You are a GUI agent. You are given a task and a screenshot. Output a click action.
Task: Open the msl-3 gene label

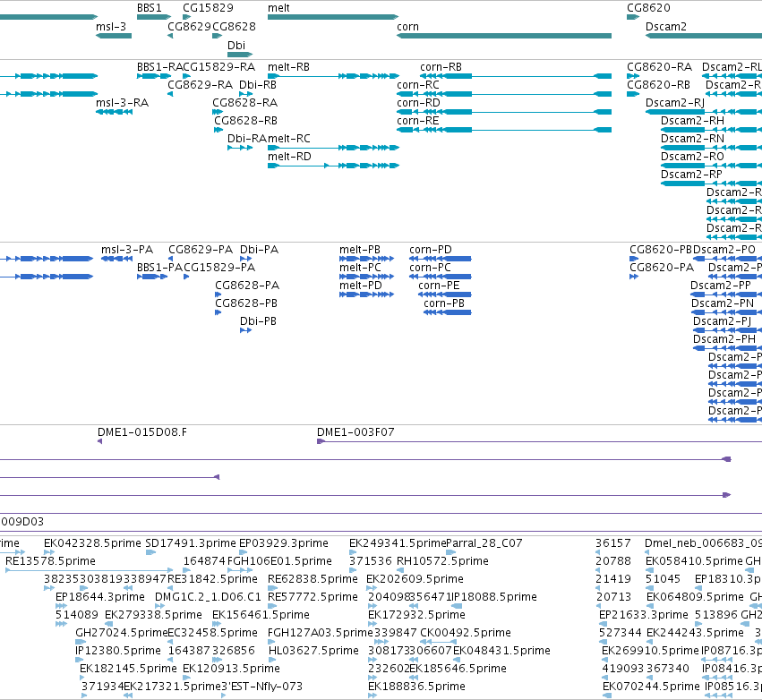[111, 27]
